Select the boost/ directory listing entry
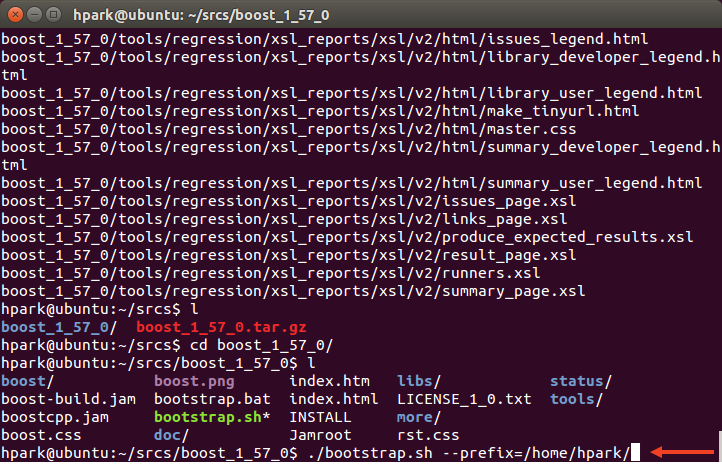 coord(27,381)
